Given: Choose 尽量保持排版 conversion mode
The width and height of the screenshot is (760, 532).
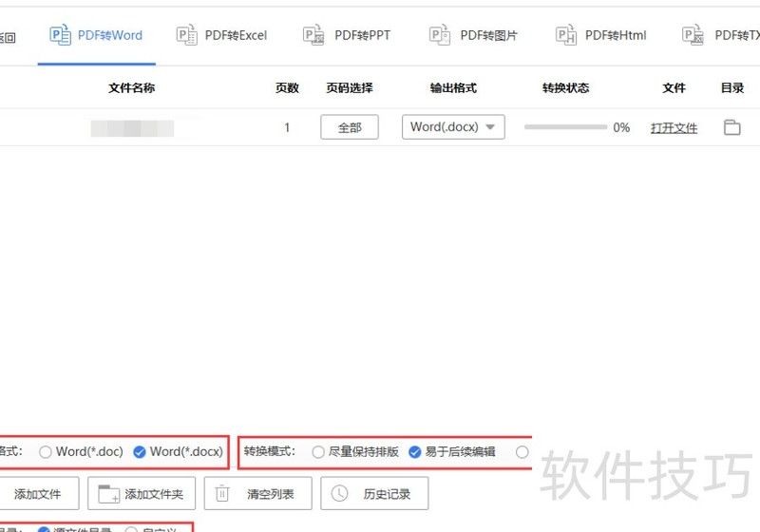Looking at the screenshot, I should pyautogui.click(x=318, y=452).
